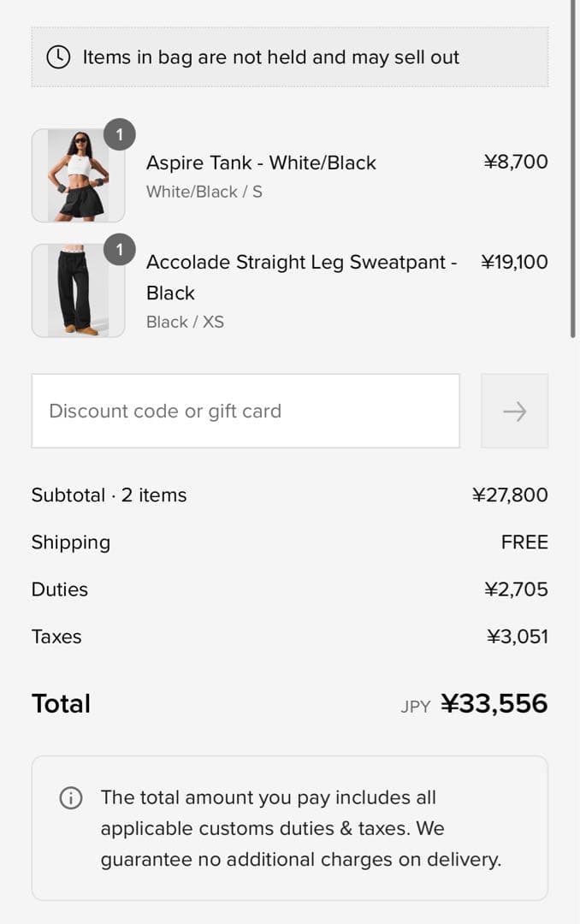Open the Accolade Straight Leg Sweatpant link

click(300, 262)
